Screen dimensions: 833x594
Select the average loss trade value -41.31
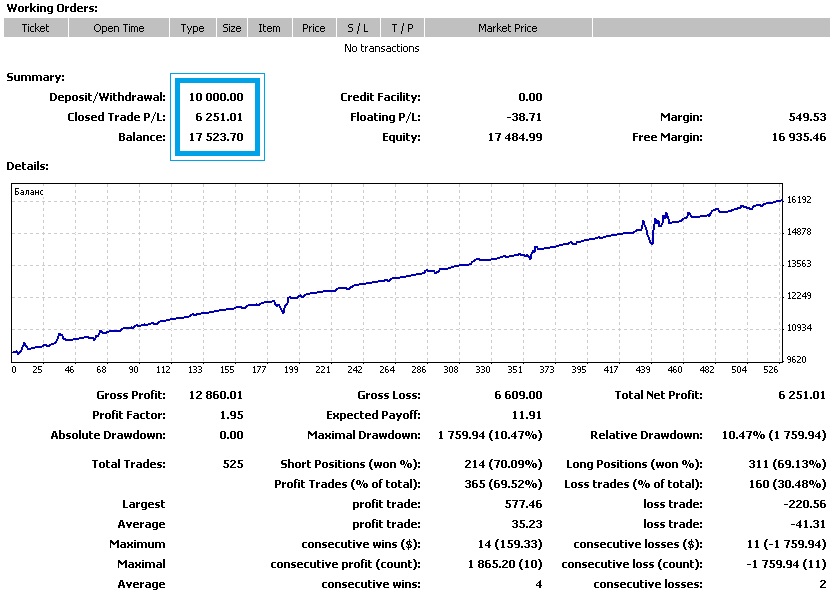tap(809, 524)
